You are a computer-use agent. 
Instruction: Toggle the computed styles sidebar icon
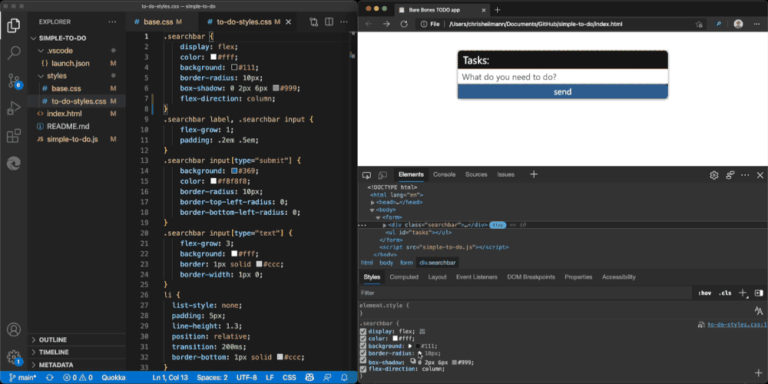point(759,293)
